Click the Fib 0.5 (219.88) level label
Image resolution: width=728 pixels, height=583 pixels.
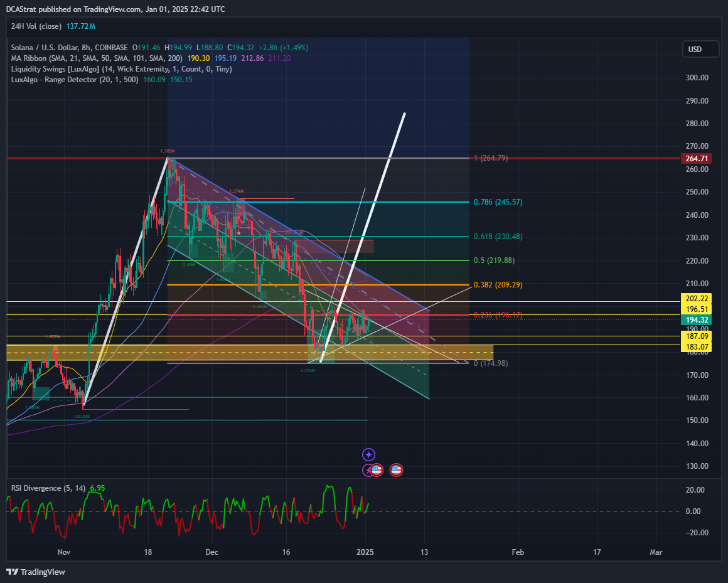pyautogui.click(x=494, y=260)
